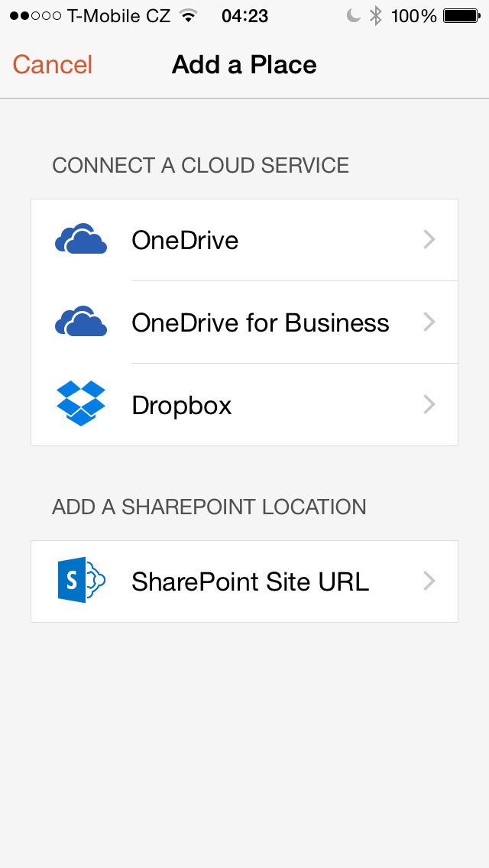
Task: Tap the Connect a Cloud Service header
Action: coord(200,166)
